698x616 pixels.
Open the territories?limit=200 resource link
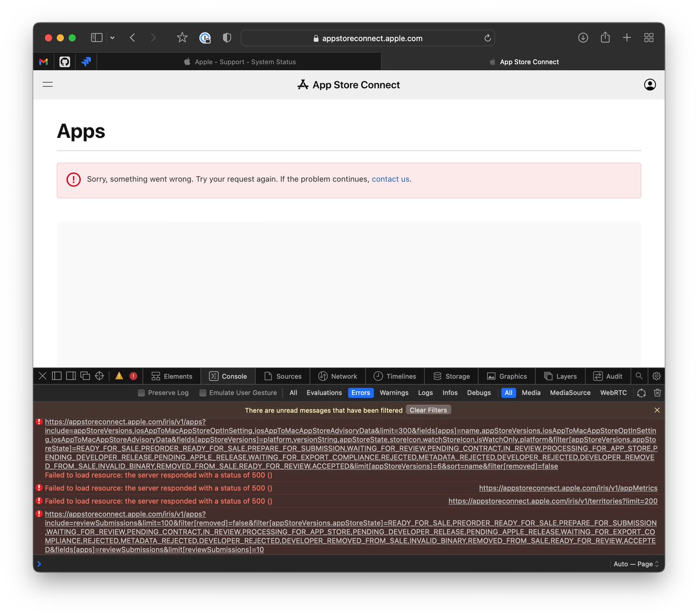click(553, 501)
